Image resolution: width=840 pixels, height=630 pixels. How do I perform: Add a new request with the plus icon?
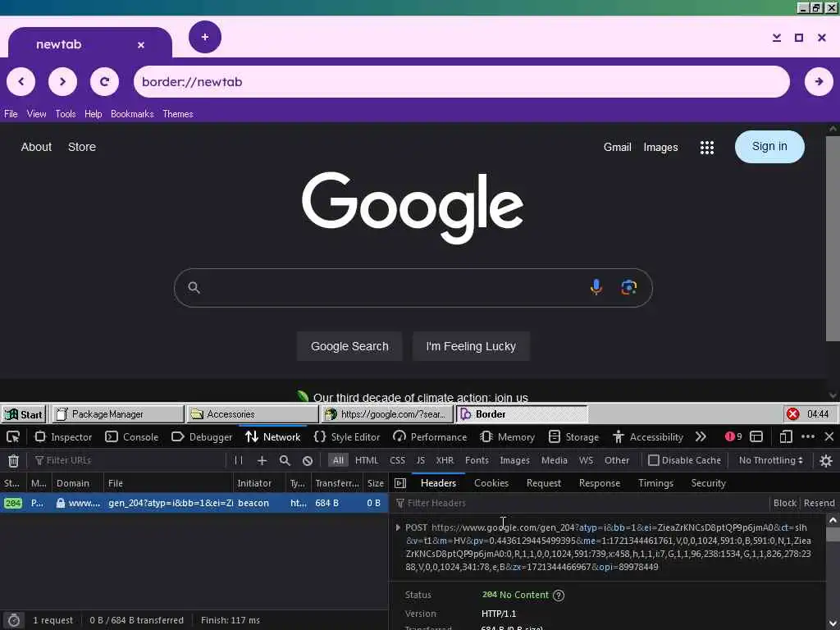pos(262,460)
